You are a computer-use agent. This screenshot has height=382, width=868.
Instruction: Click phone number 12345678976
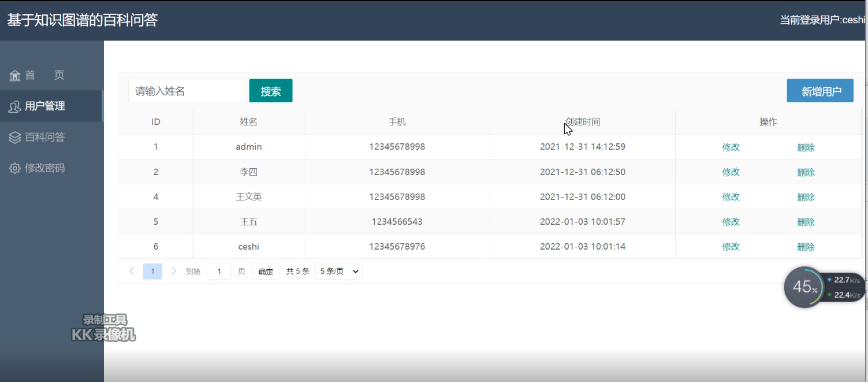[397, 247]
